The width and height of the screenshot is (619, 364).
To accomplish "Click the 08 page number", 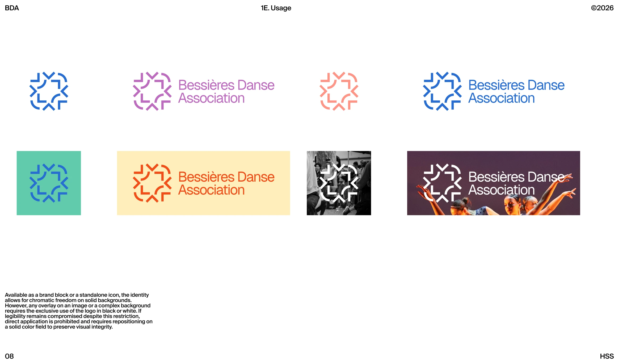I will point(9,356).
